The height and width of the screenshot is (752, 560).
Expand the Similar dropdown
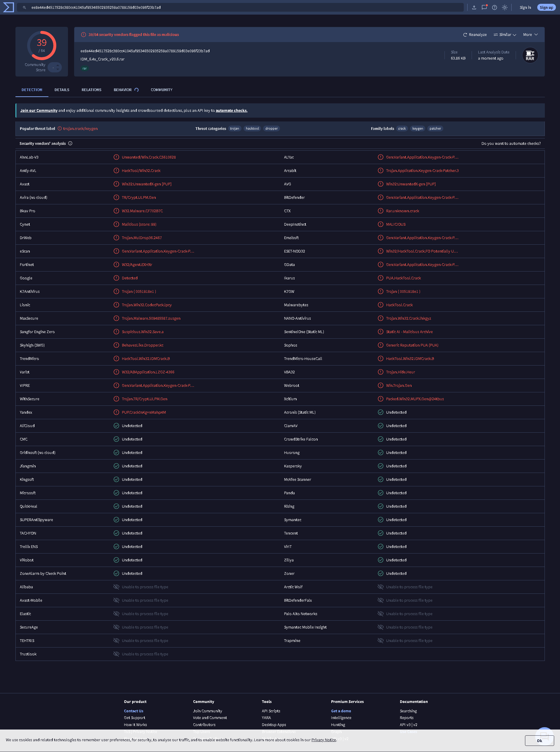(505, 35)
